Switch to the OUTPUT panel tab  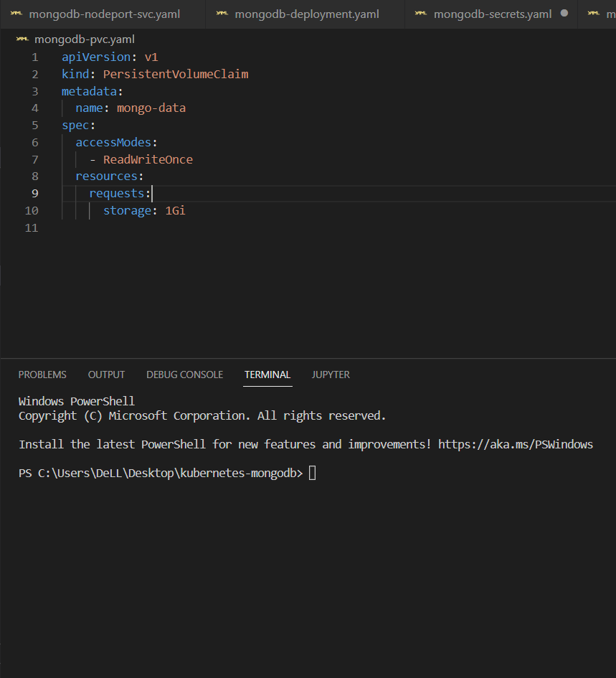106,375
